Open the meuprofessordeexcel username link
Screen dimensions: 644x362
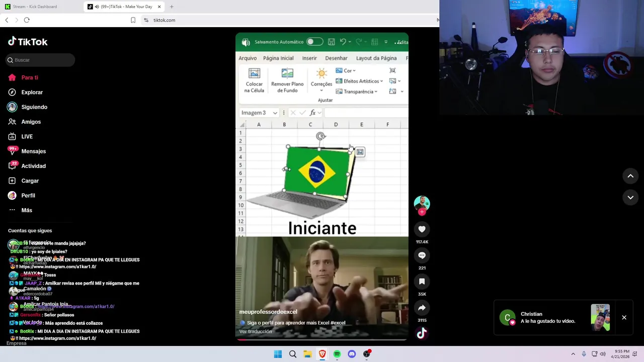(x=268, y=312)
